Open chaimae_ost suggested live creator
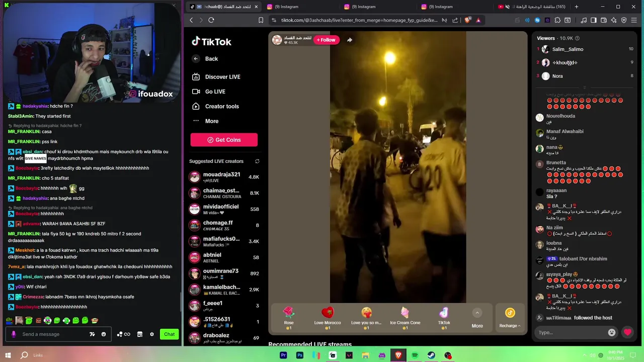644x362 pixels. [x=224, y=193]
